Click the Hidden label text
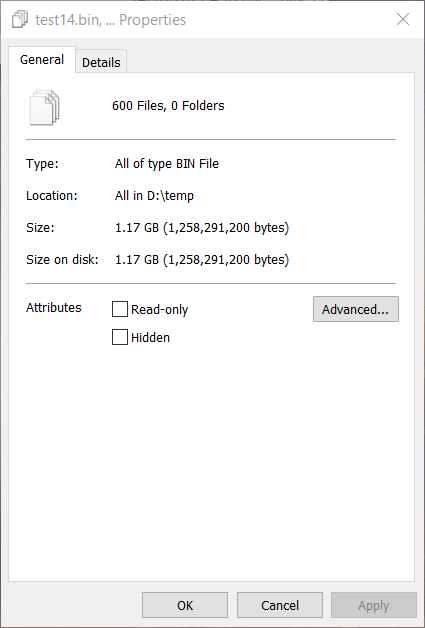425x628 pixels. (x=150, y=338)
